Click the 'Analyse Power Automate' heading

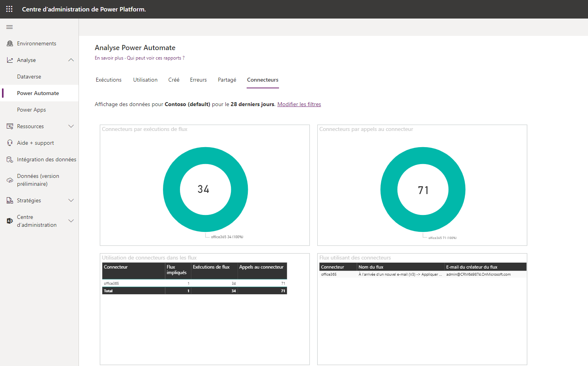tap(135, 48)
